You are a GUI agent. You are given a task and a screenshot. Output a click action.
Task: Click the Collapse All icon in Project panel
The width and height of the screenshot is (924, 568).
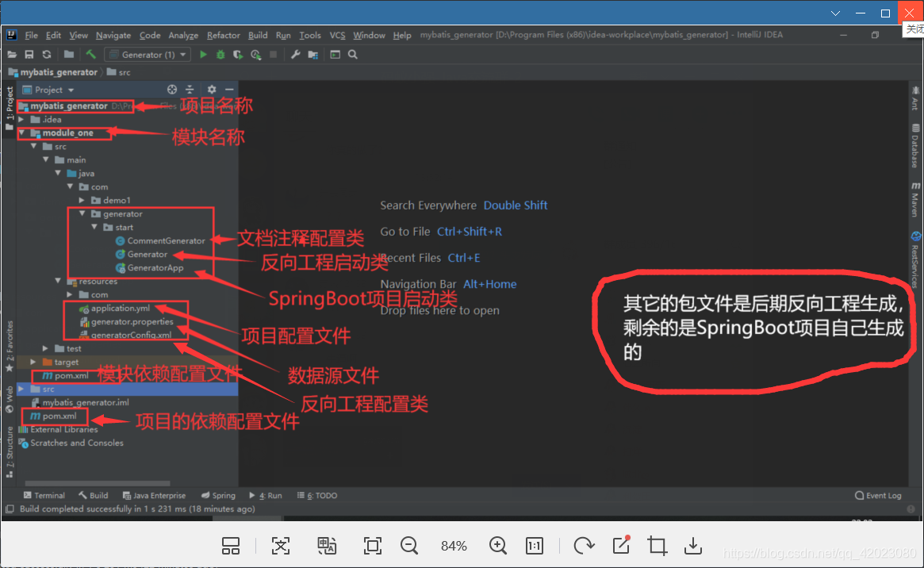point(190,90)
